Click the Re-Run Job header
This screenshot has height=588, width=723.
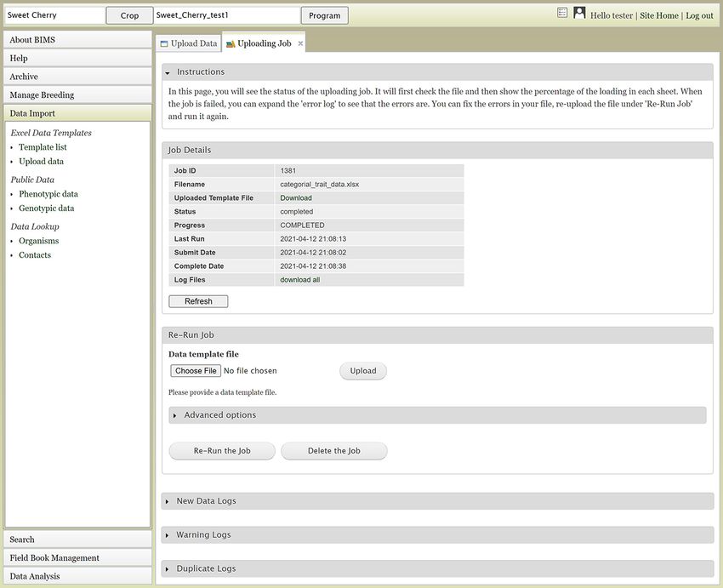tap(437, 335)
